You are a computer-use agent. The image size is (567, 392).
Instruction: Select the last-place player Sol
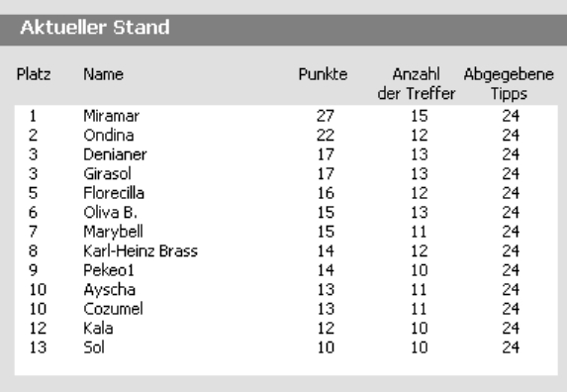(94, 347)
